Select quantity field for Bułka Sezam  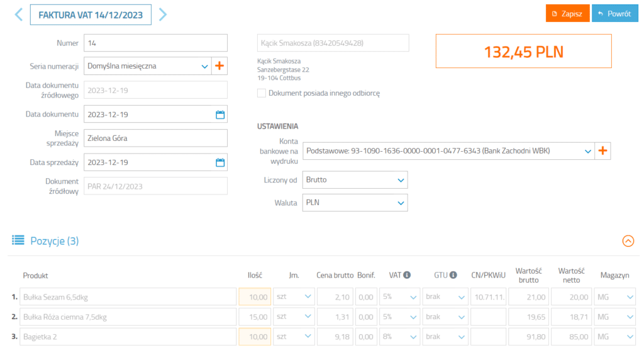(x=255, y=297)
